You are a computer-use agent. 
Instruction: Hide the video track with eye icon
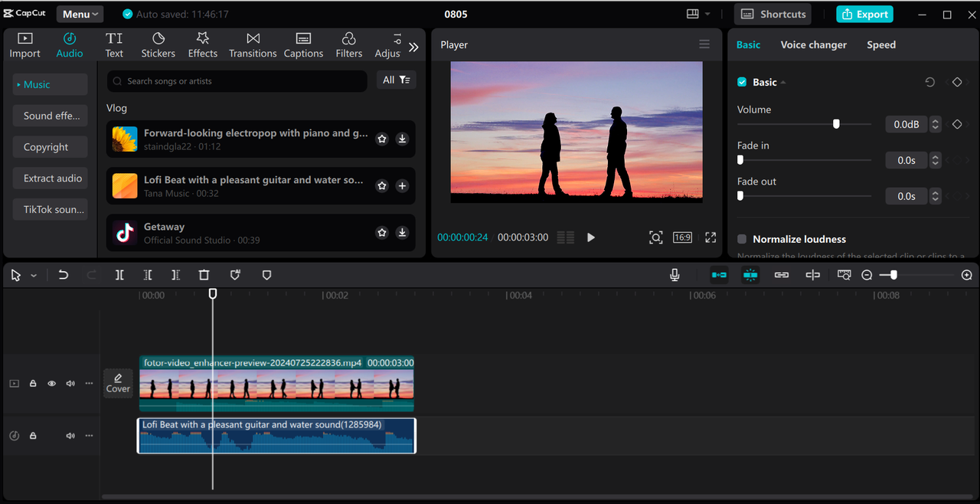tap(52, 384)
